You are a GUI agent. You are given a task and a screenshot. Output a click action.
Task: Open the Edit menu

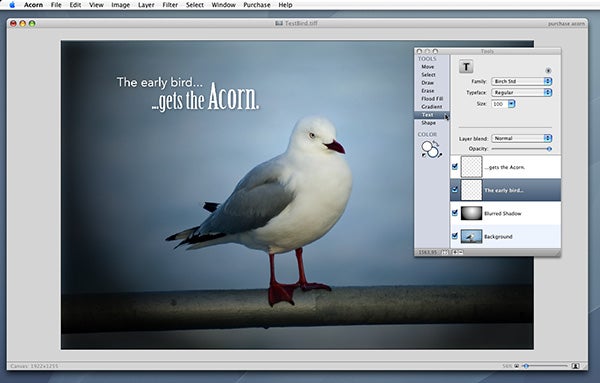click(75, 5)
